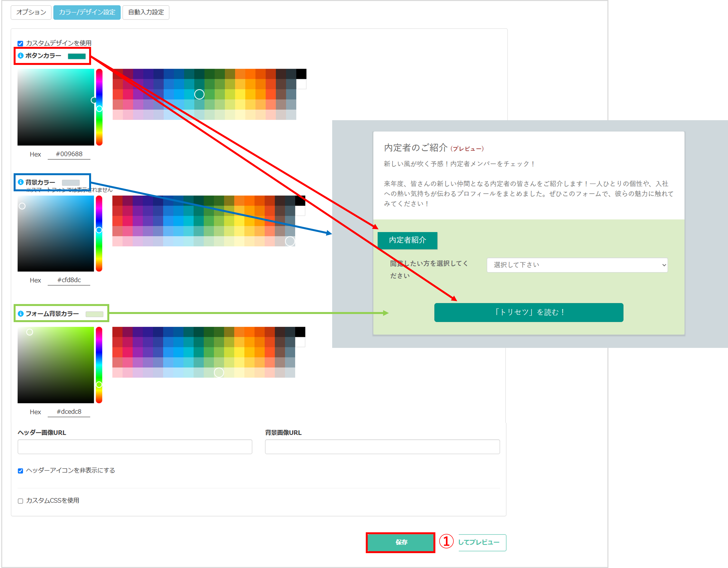The image size is (728, 568).
Task: Edit the Hex field showing #009688
Action: point(69,154)
